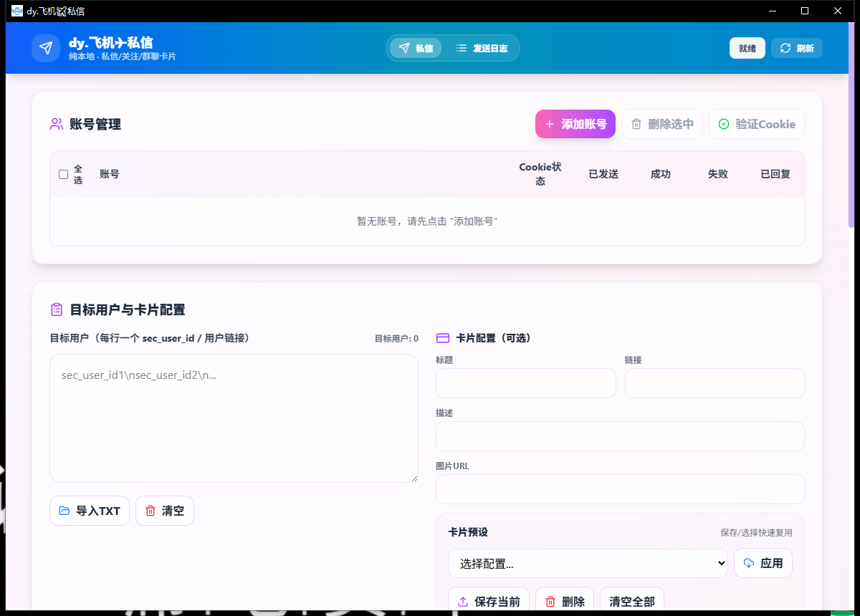Open the 选择配置 preset dropdown
This screenshot has height=616, width=860.
pos(588,563)
